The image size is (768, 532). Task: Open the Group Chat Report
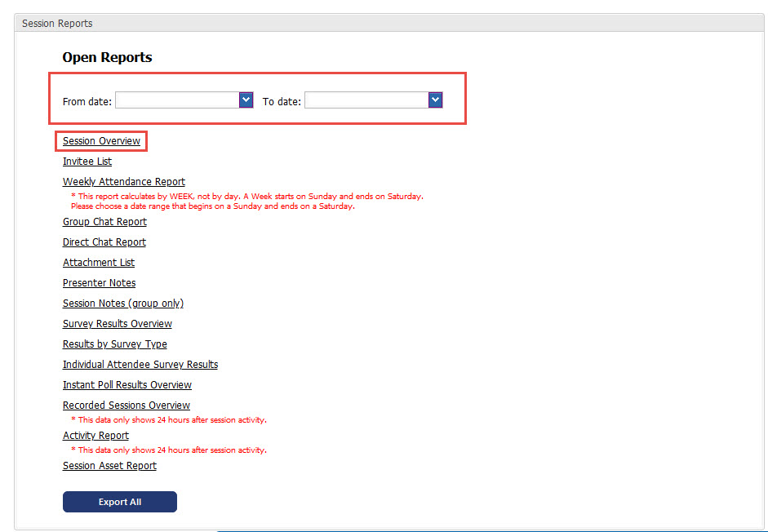point(104,222)
